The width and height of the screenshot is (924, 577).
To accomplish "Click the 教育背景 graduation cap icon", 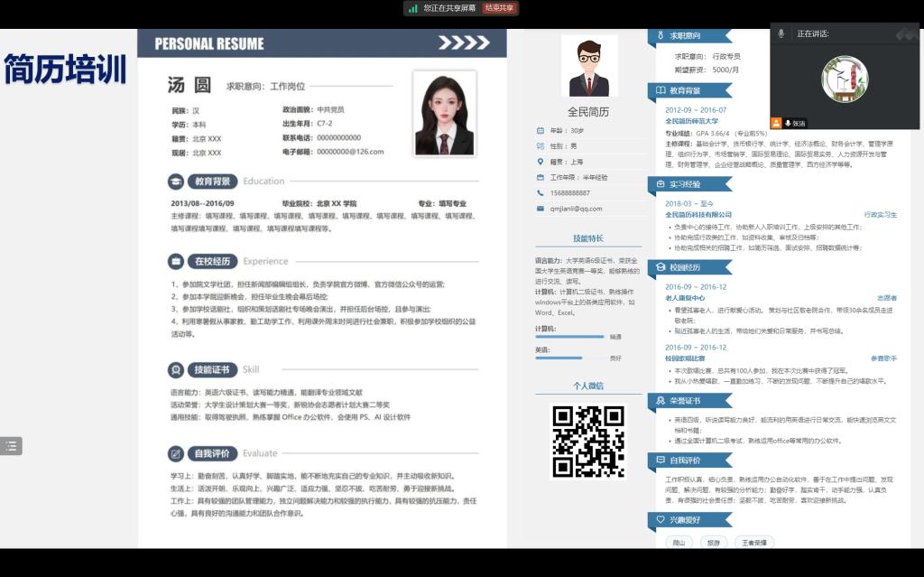I will coord(177,181).
